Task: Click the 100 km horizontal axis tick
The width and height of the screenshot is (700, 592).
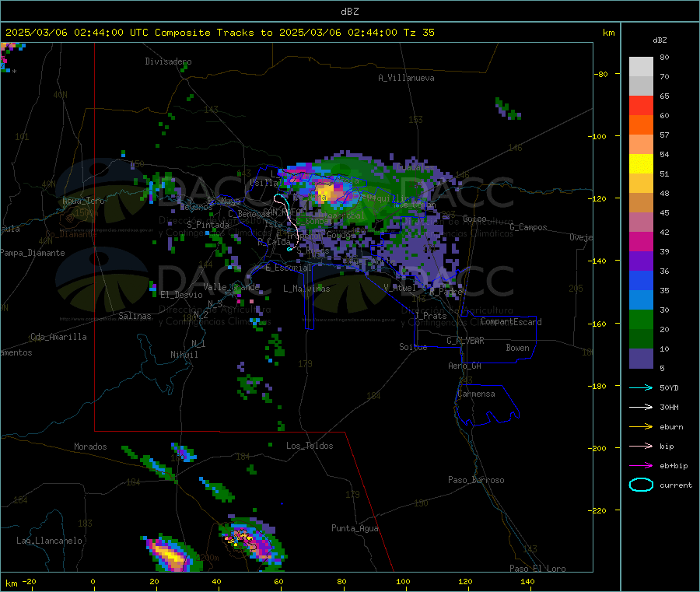Action: [403, 581]
